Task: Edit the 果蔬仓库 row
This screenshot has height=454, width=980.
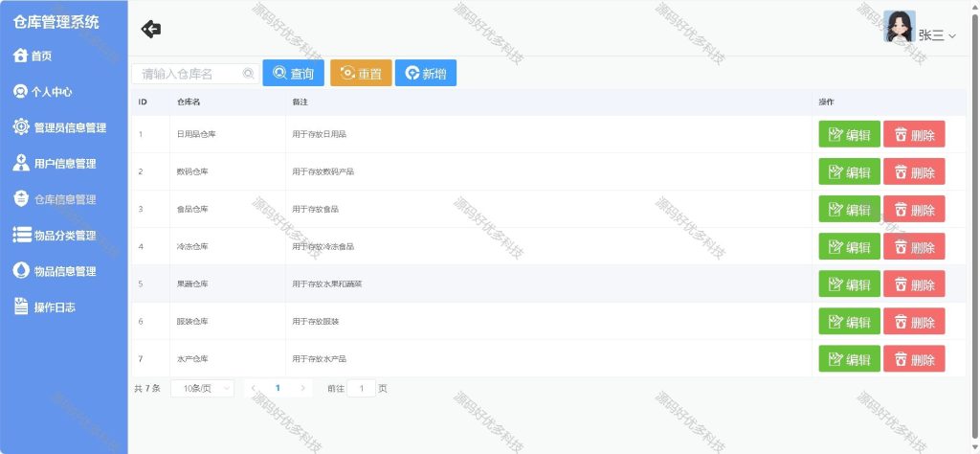Action: 850,284
